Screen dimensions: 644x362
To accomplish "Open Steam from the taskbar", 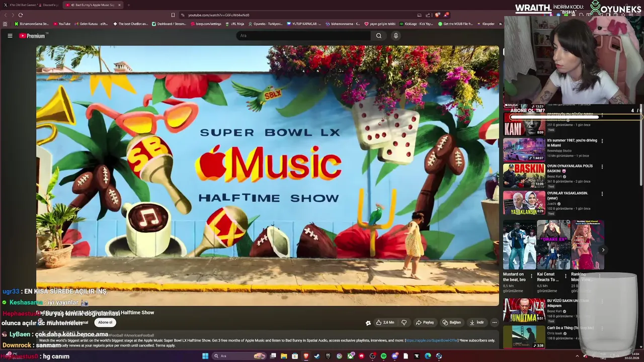I will pyautogui.click(x=317, y=356).
